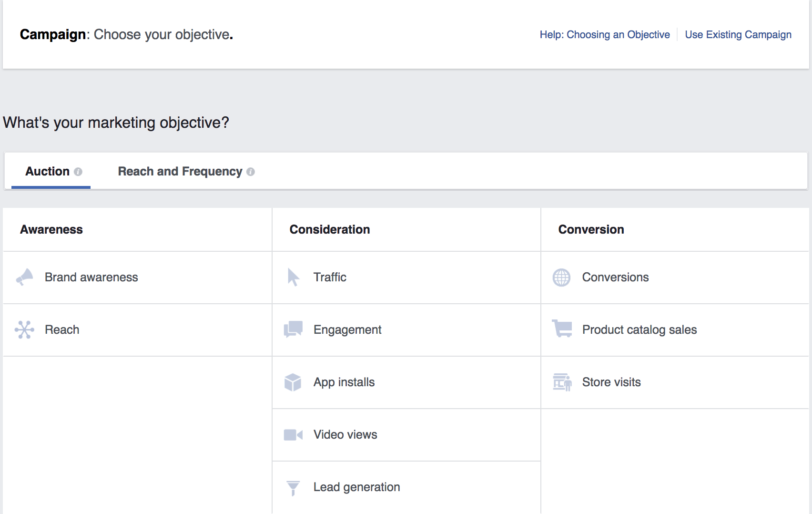This screenshot has height=514, width=812.
Task: Click the Video views camera icon
Action: 294,434
